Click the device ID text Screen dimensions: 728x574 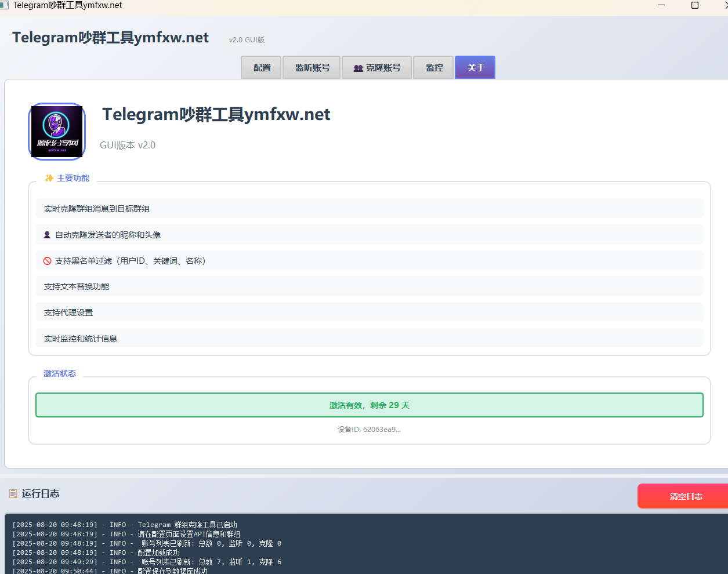(x=369, y=430)
